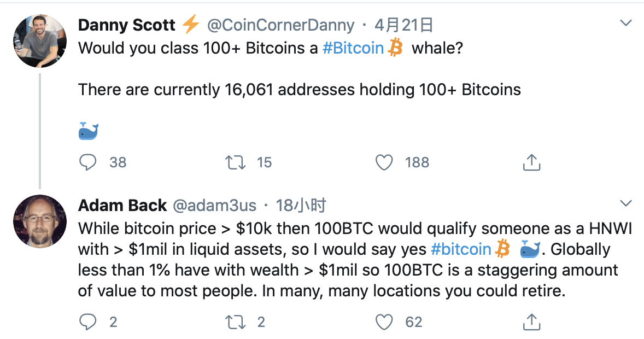Open more options for Danny Scott's tweet
Screen dimensions: 644x339
(x=625, y=23)
